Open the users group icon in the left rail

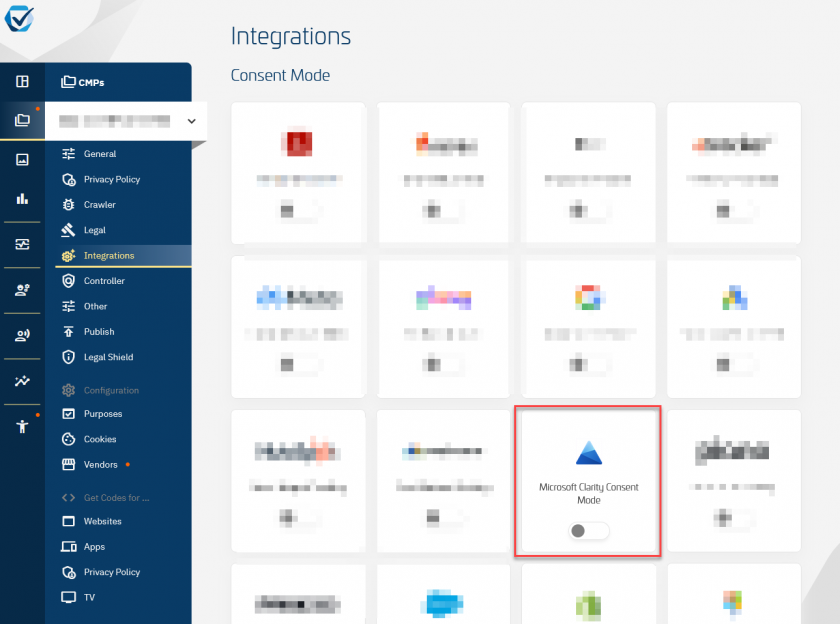tap(22, 290)
